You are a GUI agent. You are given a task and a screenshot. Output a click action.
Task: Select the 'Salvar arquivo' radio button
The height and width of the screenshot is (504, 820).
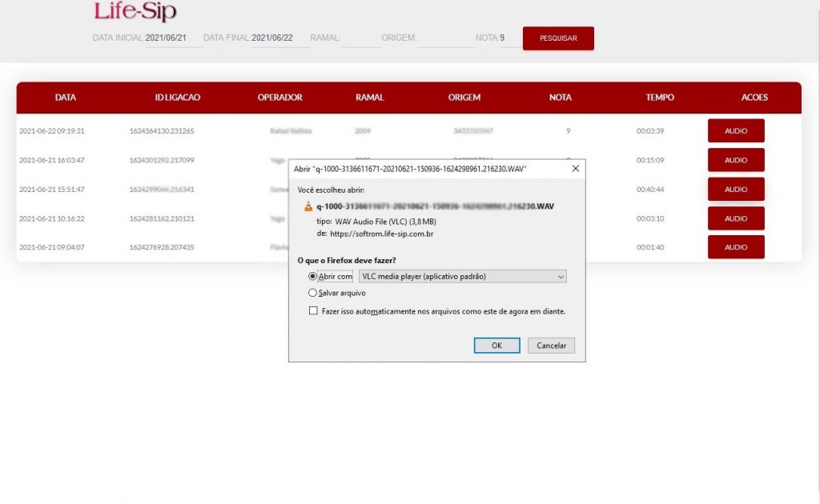point(312,294)
